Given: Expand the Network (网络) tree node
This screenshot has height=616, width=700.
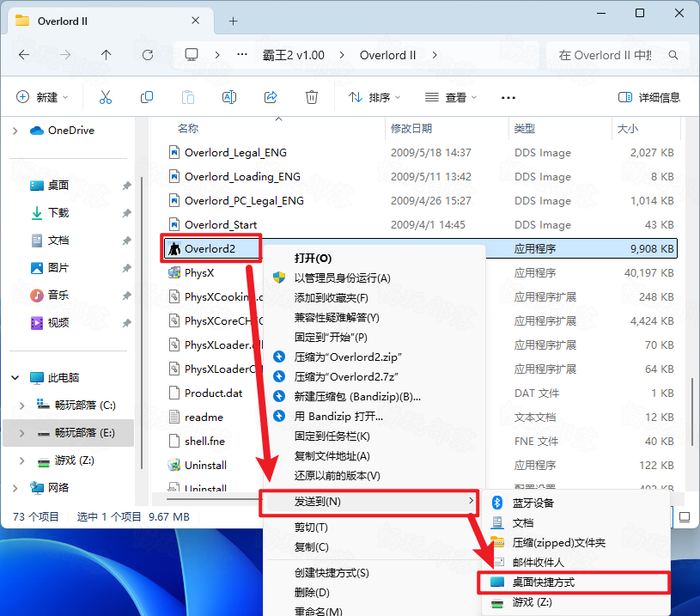Looking at the screenshot, I should click(15, 488).
